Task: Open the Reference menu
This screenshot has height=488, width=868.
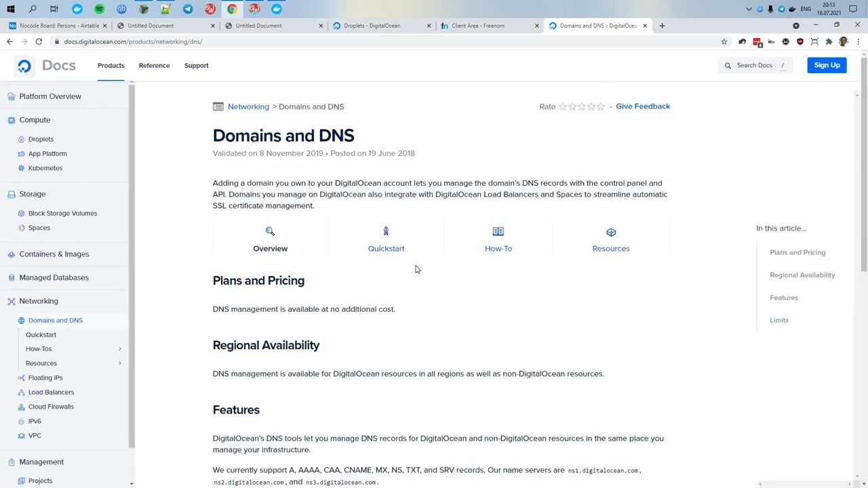Action: point(154,66)
